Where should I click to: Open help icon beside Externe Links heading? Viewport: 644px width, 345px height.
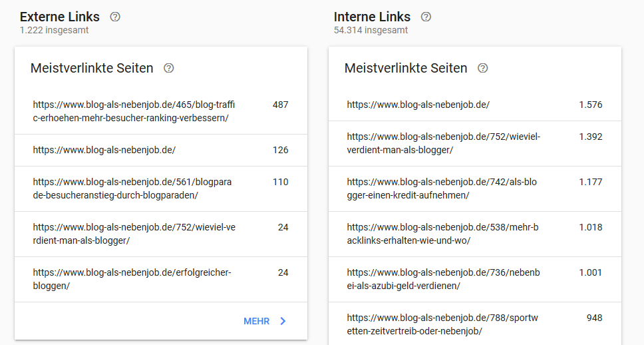[115, 17]
